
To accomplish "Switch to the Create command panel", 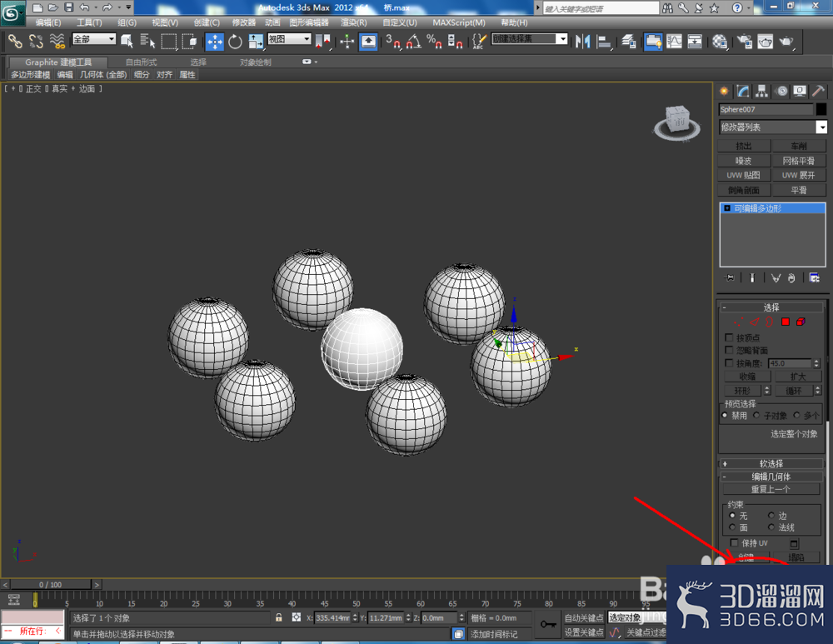I will [x=724, y=92].
